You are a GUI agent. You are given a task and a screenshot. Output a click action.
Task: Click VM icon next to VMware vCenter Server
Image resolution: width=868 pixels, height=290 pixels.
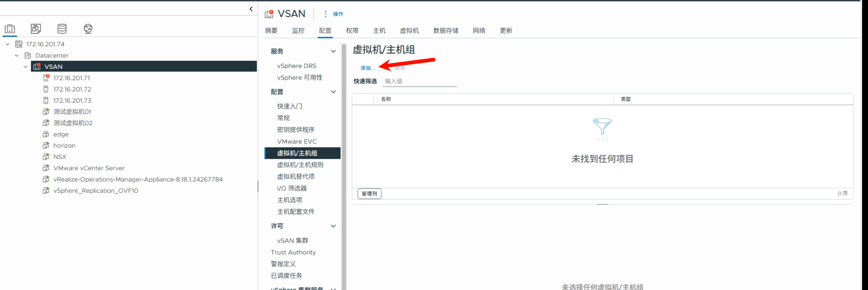(x=46, y=168)
